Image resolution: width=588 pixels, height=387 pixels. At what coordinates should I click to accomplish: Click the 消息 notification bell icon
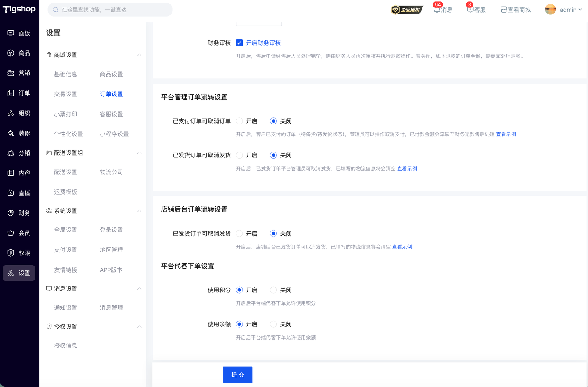coord(437,10)
